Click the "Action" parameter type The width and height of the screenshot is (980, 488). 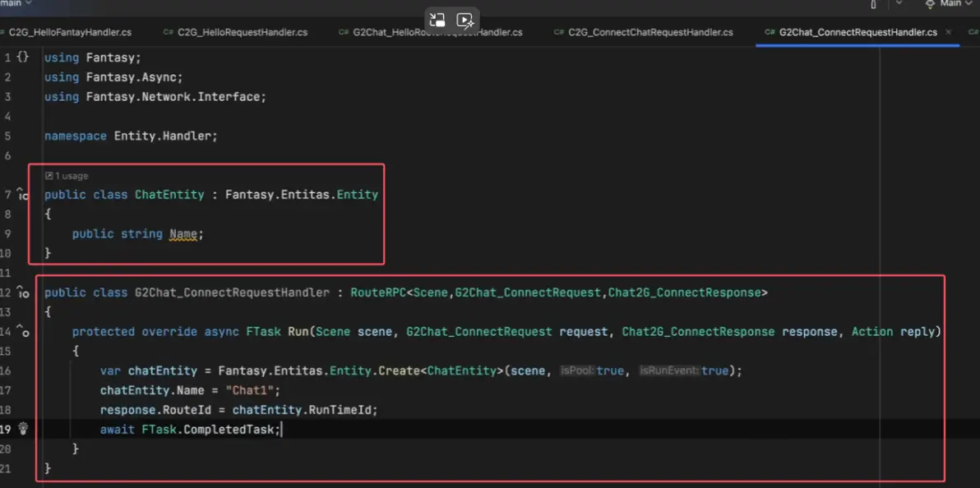[x=872, y=332]
